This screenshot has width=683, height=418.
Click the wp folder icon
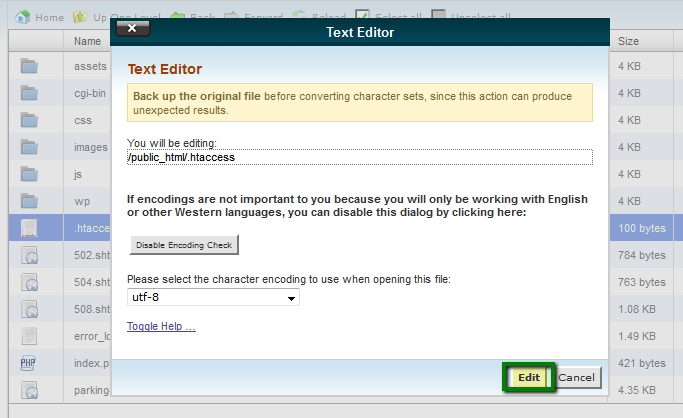[29, 201]
